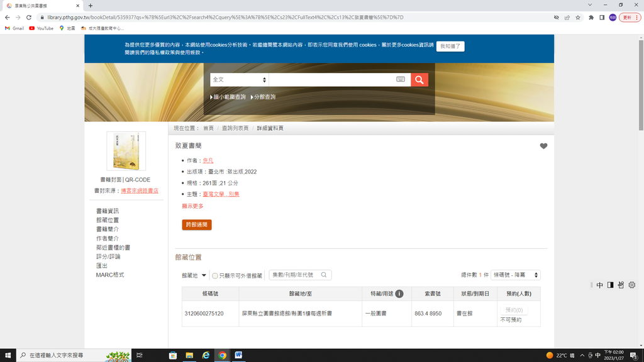This screenshot has height=362, width=644.
Task: Open the 全文 search field dropdown
Action: [x=239, y=80]
